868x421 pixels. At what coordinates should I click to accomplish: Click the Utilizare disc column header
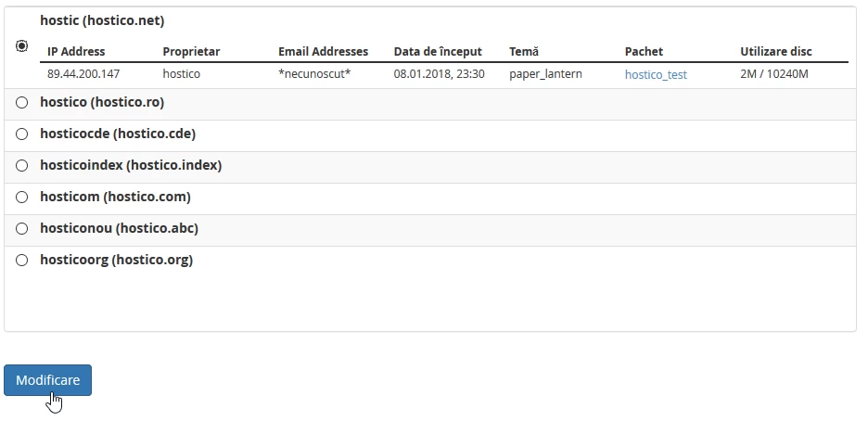pyautogui.click(x=775, y=52)
